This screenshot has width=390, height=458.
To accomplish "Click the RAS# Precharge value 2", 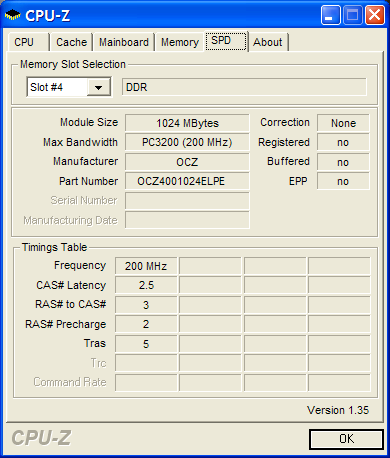I will (146, 324).
